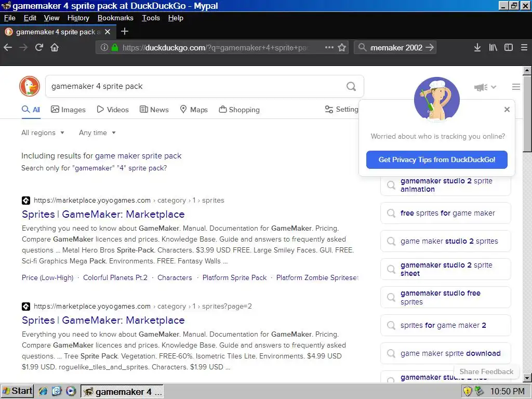Reload the page using the refresh icon
Viewport: 532px width, 399px height.
click(39, 47)
